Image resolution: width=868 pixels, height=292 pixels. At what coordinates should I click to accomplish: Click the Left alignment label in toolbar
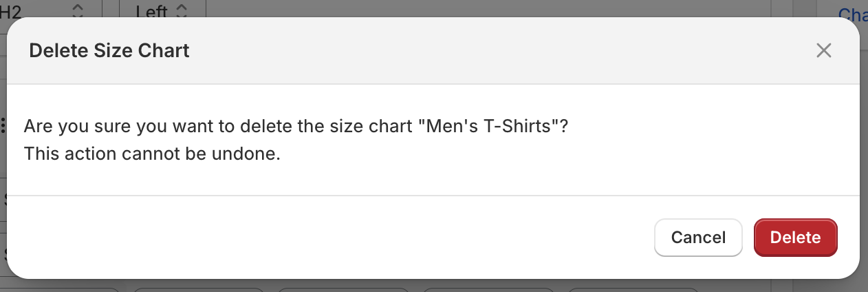(151, 10)
